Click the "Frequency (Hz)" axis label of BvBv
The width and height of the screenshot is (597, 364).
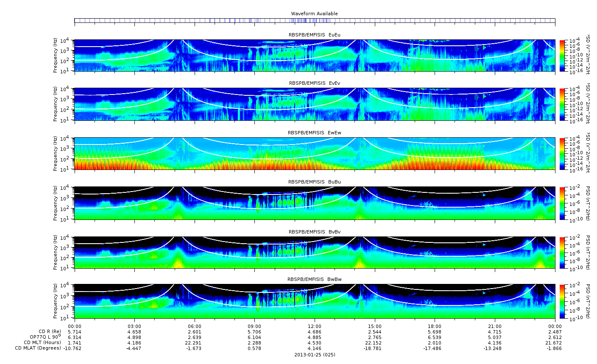coord(56,253)
